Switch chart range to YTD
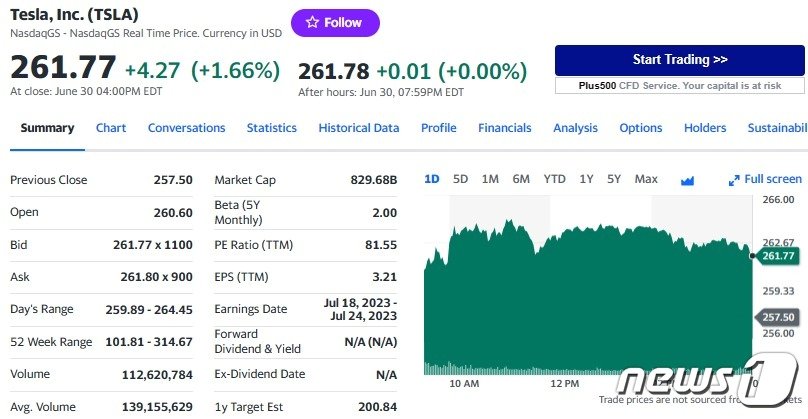808x419 pixels. (x=554, y=179)
